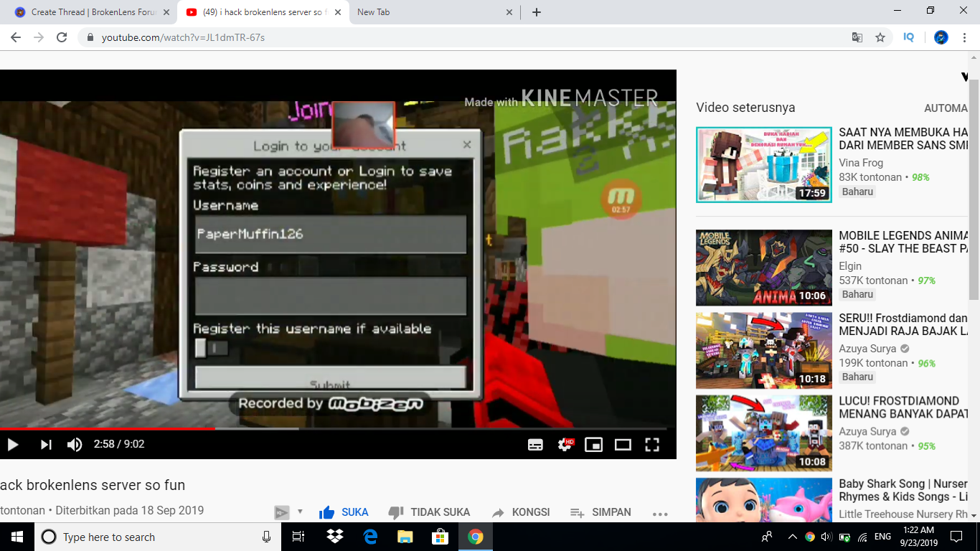980x551 pixels.
Task: Expand hidden system tray icons chevron
Action: click(792, 537)
